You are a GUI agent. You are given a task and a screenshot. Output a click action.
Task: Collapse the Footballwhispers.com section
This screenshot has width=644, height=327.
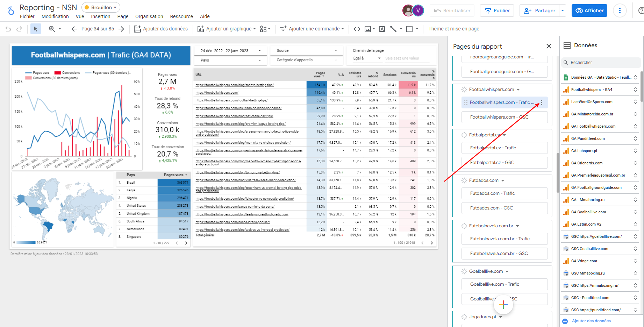518,90
